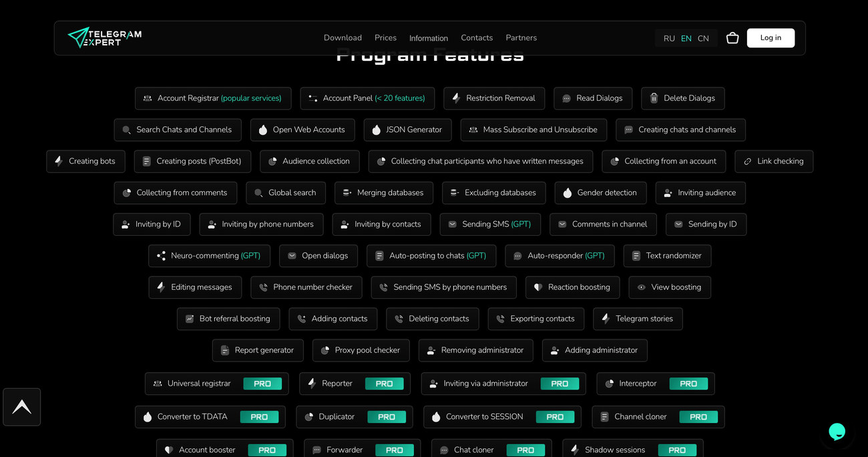Open the shopping cart icon

(732, 38)
